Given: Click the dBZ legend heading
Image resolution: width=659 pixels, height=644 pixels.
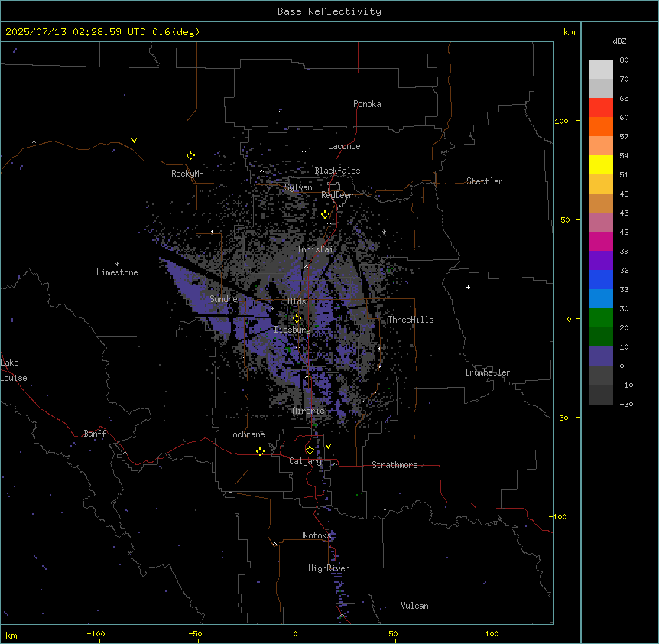Looking at the screenshot, I should pyautogui.click(x=619, y=41).
